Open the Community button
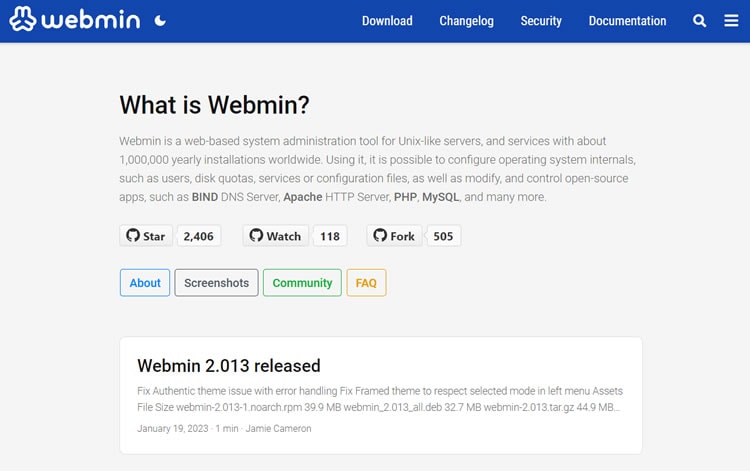Screen dimensions: 750x471 (302, 283)
